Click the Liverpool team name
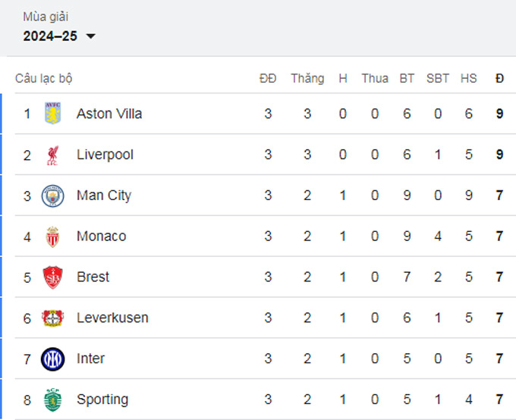This screenshot has width=516, height=420. click(x=105, y=155)
